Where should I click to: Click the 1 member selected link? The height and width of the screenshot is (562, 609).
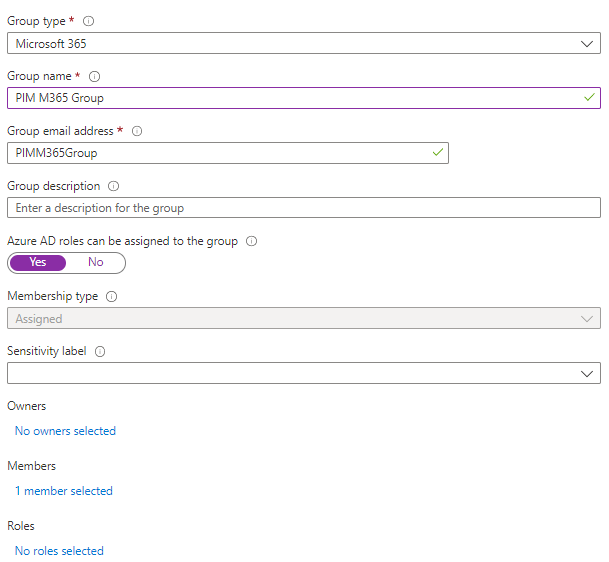[x=64, y=491]
